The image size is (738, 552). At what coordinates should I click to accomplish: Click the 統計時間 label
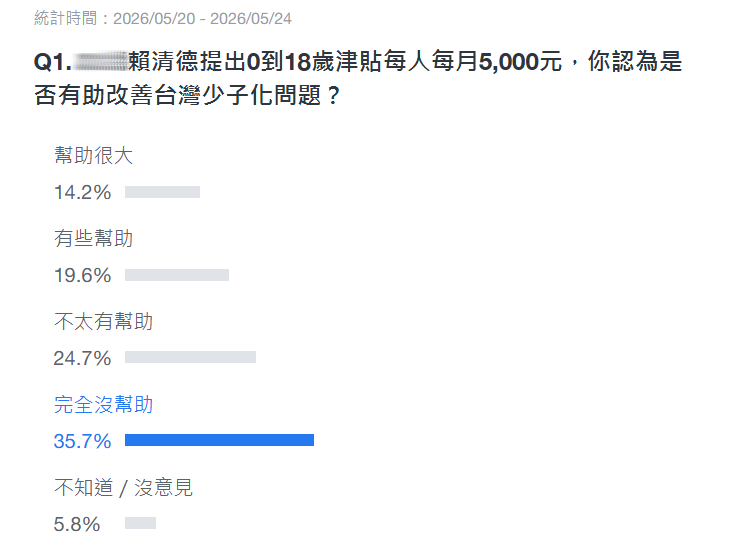coord(65,18)
